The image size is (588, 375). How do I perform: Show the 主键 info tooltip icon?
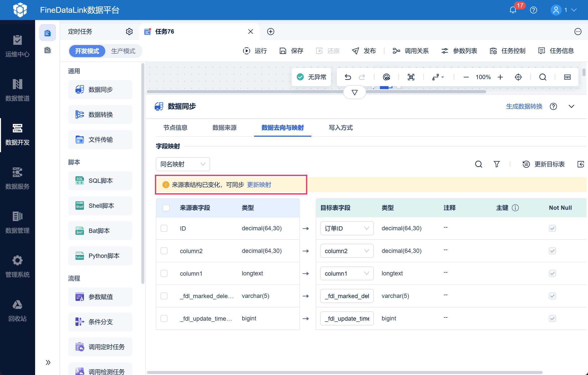(x=515, y=208)
